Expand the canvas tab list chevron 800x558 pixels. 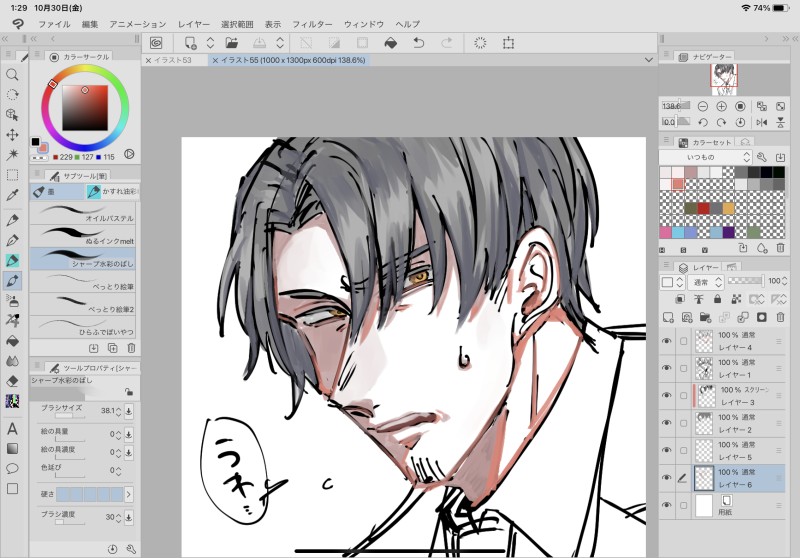(x=648, y=60)
